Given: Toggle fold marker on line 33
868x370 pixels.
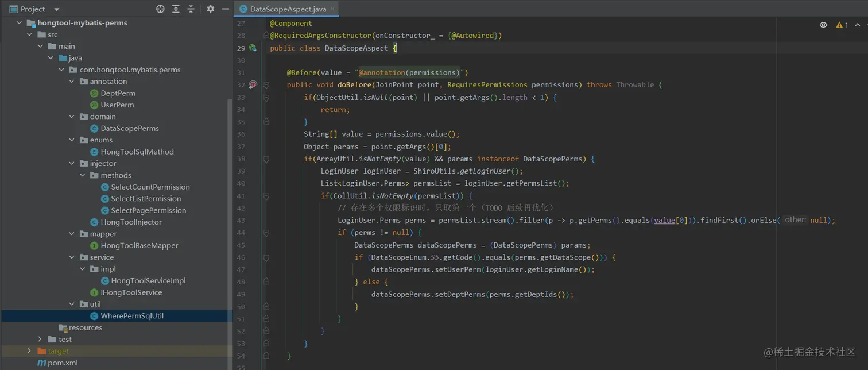Looking at the screenshot, I should [266, 97].
